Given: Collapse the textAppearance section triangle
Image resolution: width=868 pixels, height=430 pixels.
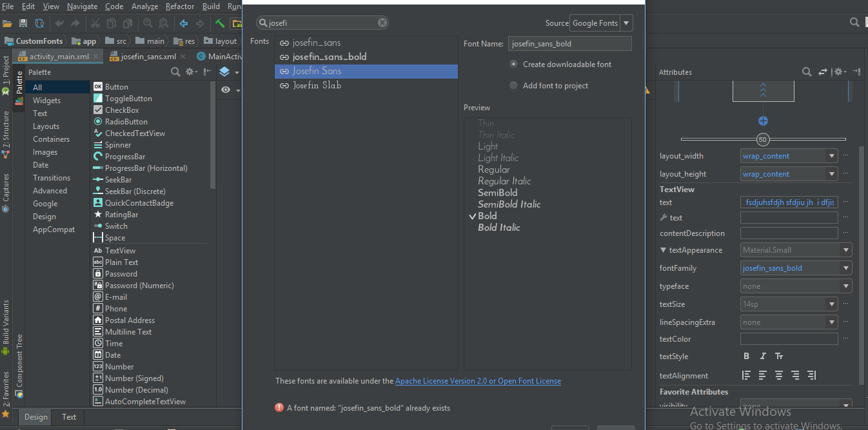Looking at the screenshot, I should tap(663, 250).
